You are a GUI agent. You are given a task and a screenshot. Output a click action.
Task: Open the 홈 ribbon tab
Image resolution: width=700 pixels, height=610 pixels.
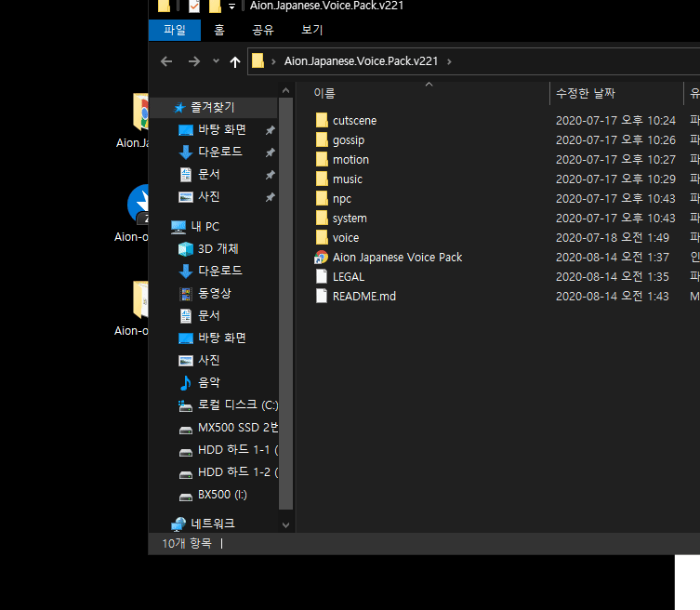point(219,30)
